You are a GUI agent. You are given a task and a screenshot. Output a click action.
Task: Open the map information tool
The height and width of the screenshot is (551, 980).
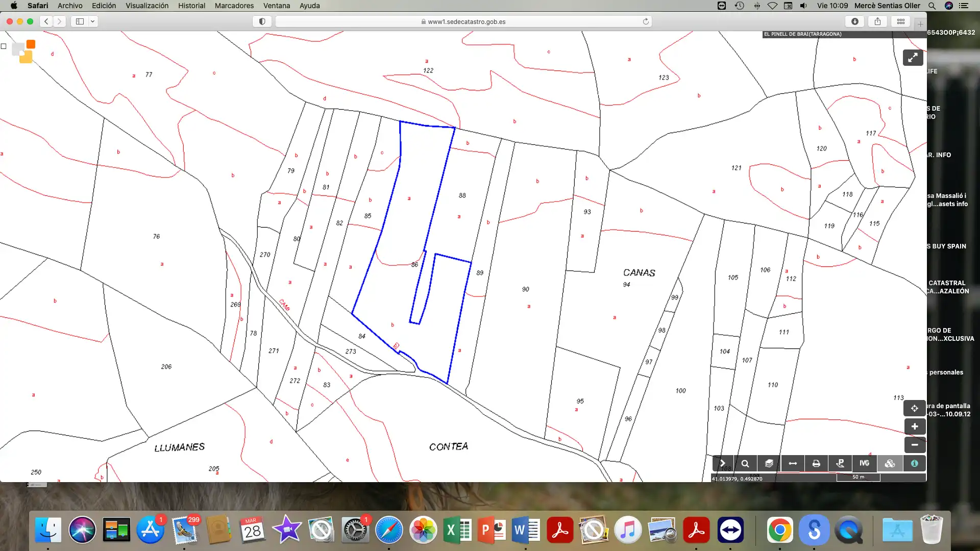click(x=914, y=463)
